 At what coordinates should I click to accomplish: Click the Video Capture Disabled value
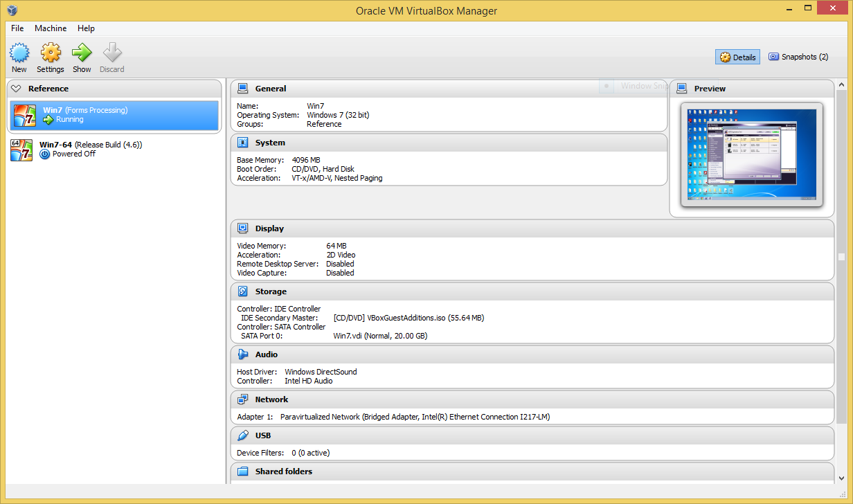(340, 273)
